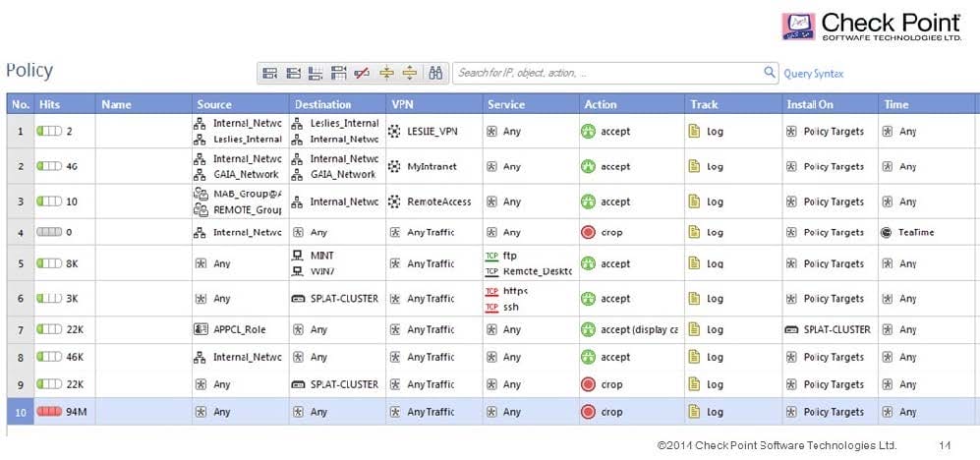980x460 pixels.
Task: Click the yellow outward-arrows expand icon
Action: tap(409, 73)
